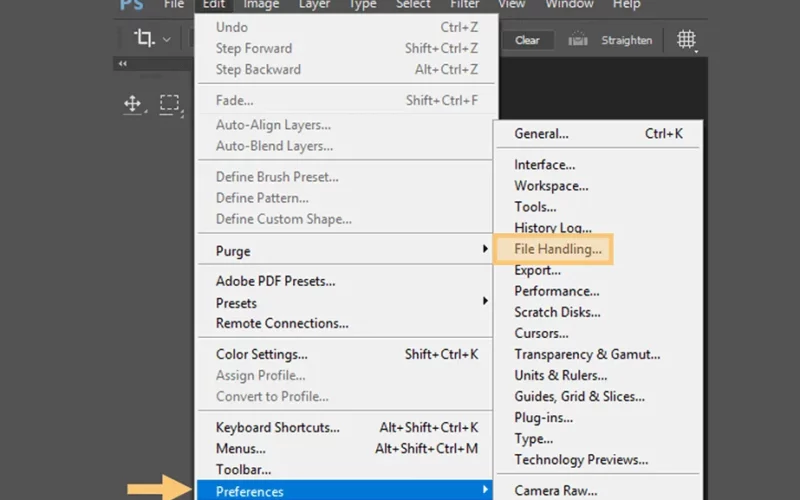The image size is (800, 500).
Task: Choose Assign Profile...
Action: [345, 376]
